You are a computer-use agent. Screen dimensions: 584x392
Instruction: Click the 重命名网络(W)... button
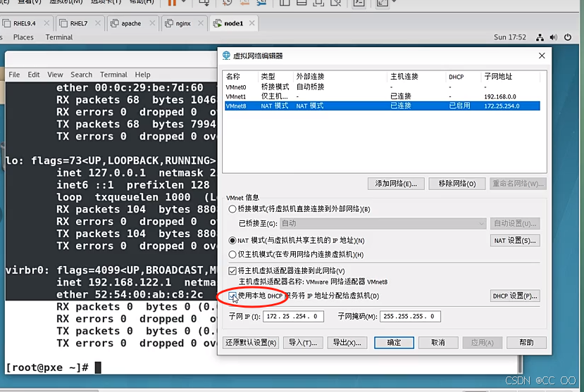coord(518,184)
